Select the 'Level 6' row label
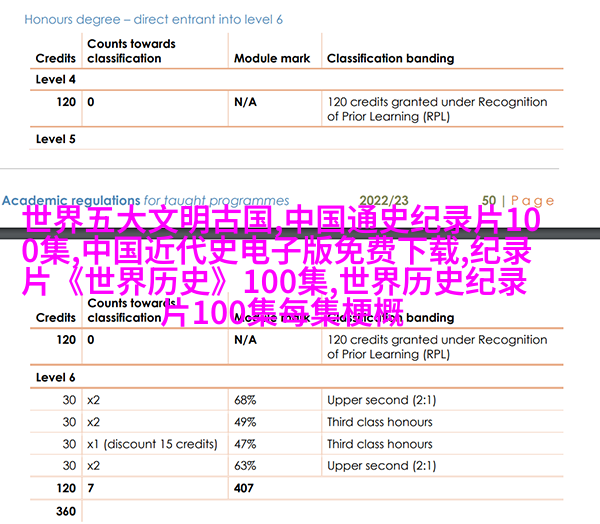Screen dimensions: 600x524 [x=56, y=378]
